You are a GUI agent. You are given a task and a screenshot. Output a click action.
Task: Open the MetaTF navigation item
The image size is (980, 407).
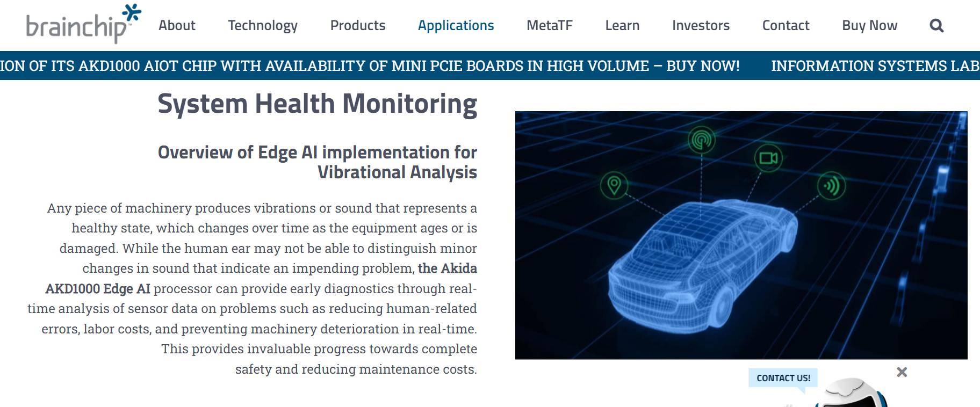click(x=549, y=26)
